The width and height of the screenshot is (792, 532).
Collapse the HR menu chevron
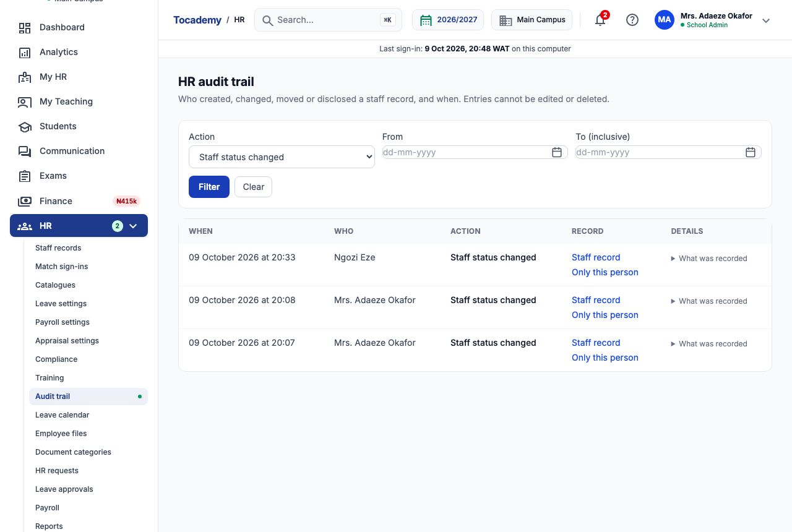pos(133,226)
